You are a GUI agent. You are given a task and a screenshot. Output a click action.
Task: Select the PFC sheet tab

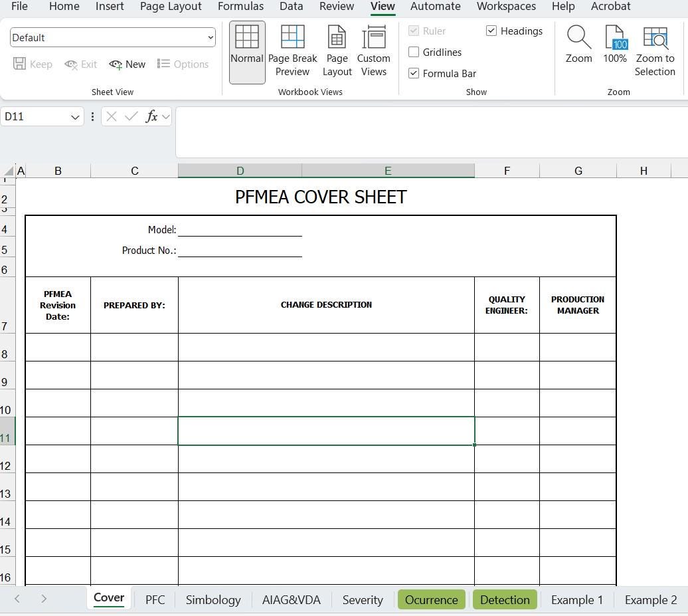pos(155,600)
